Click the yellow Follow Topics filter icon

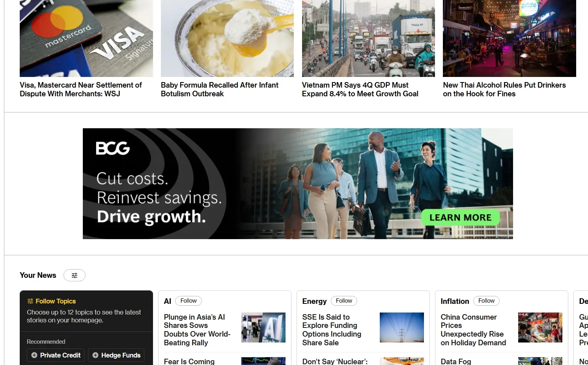coord(30,301)
